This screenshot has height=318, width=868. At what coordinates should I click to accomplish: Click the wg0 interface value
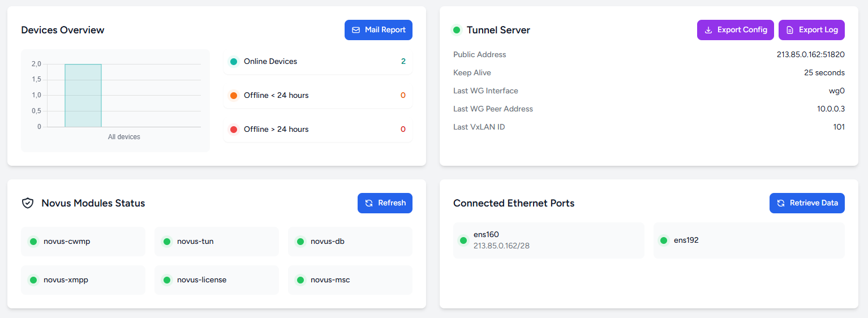[x=837, y=91]
